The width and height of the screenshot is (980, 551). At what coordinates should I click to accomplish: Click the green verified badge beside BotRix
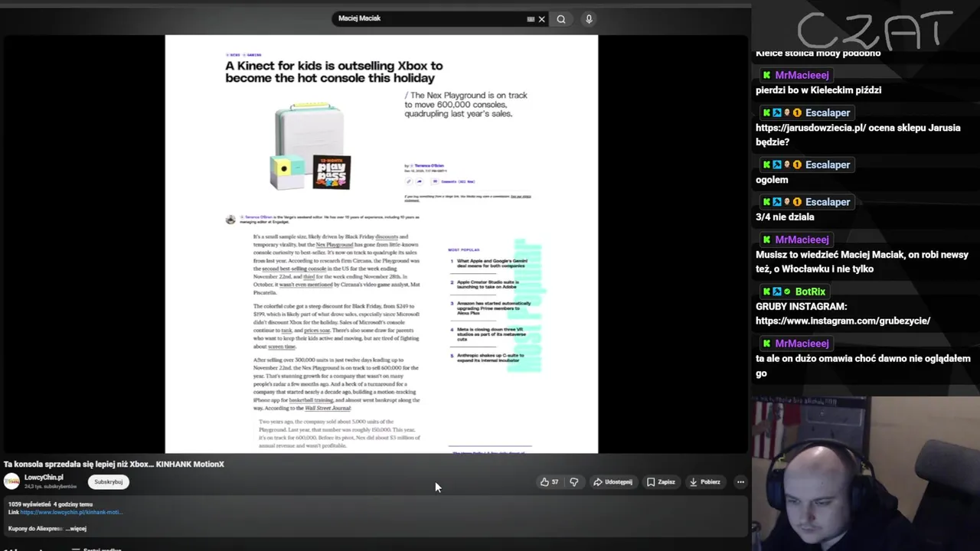point(787,292)
